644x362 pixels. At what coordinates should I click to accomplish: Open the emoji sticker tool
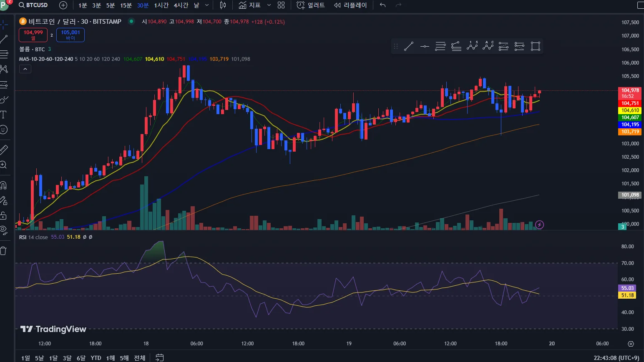pos(4,130)
